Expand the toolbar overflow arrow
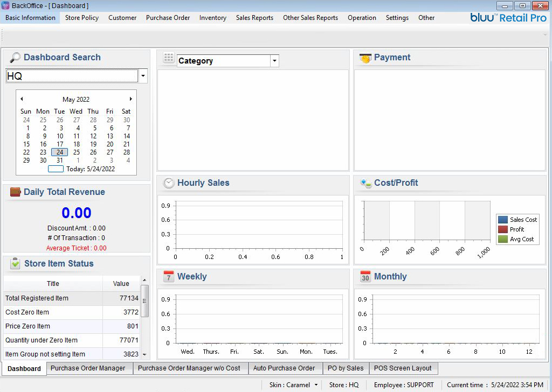Screen dimensions: 552x392 pos(546,35)
